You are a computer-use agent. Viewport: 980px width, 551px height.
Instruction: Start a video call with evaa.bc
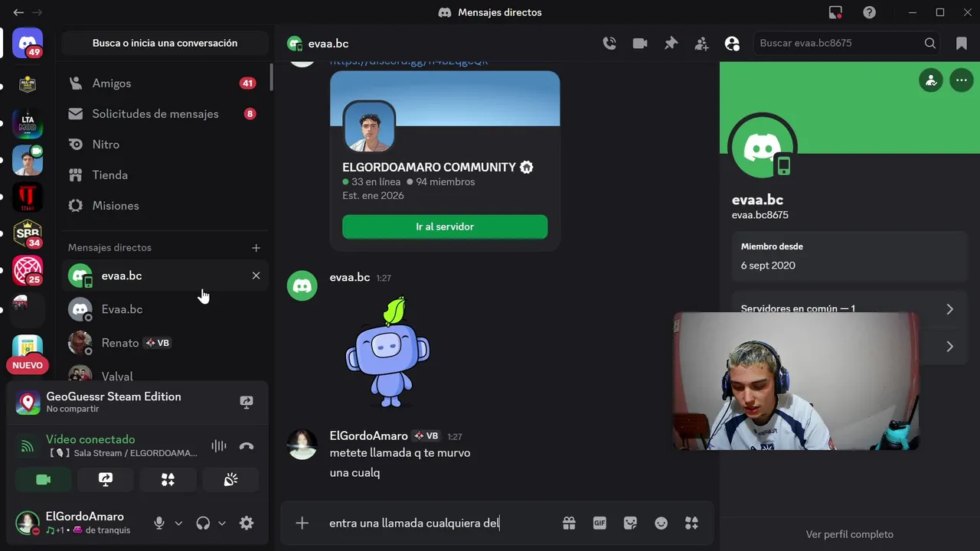[x=640, y=44]
